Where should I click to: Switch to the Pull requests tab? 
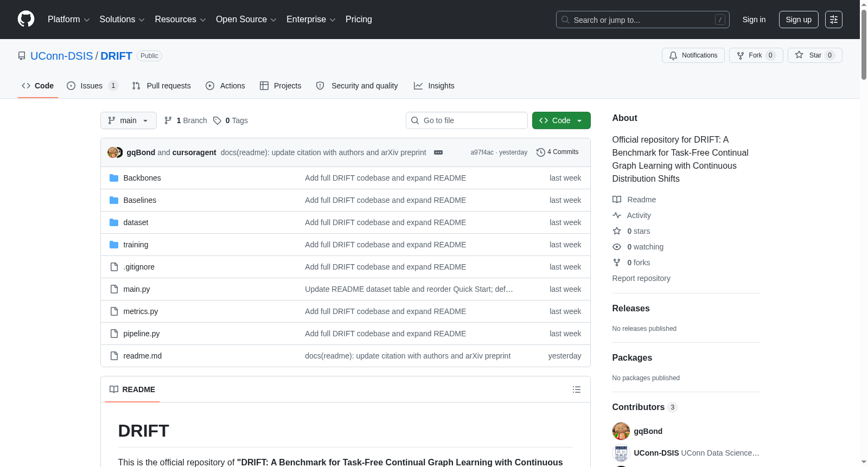coord(161,86)
